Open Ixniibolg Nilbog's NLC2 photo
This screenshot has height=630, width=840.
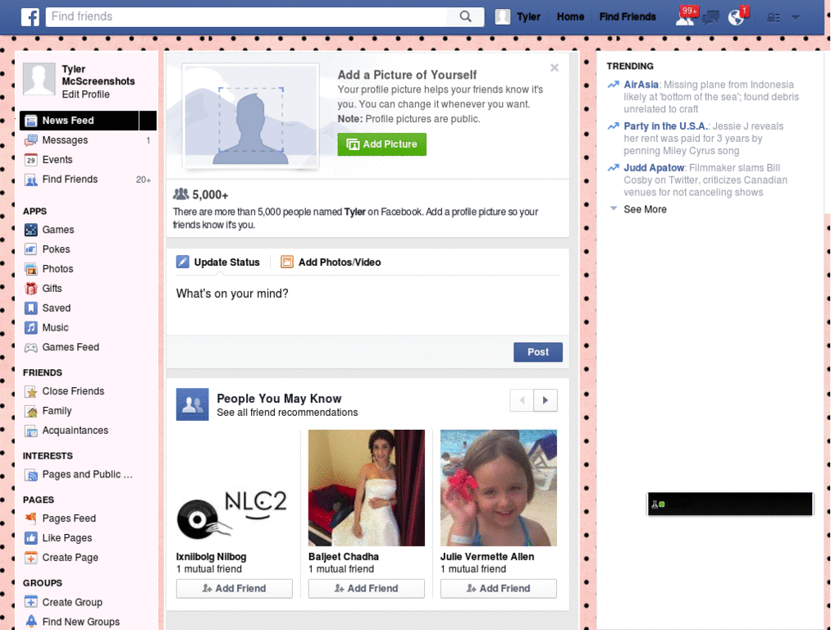point(234,488)
